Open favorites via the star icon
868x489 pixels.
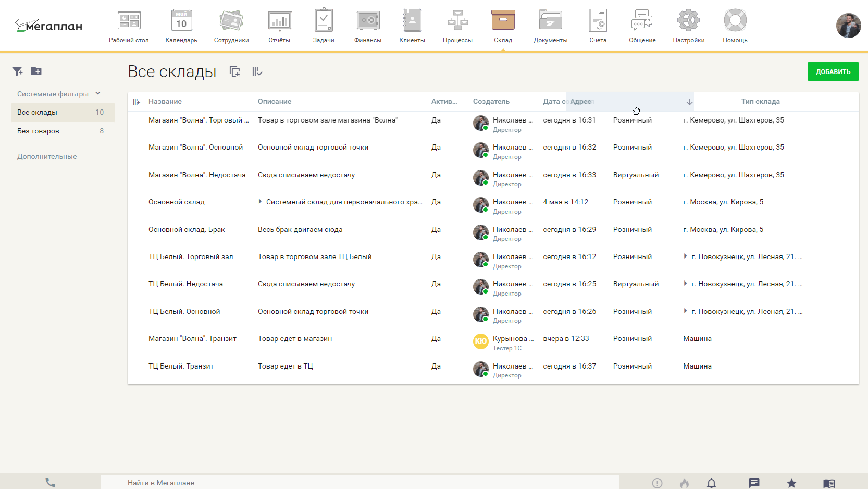point(791,483)
